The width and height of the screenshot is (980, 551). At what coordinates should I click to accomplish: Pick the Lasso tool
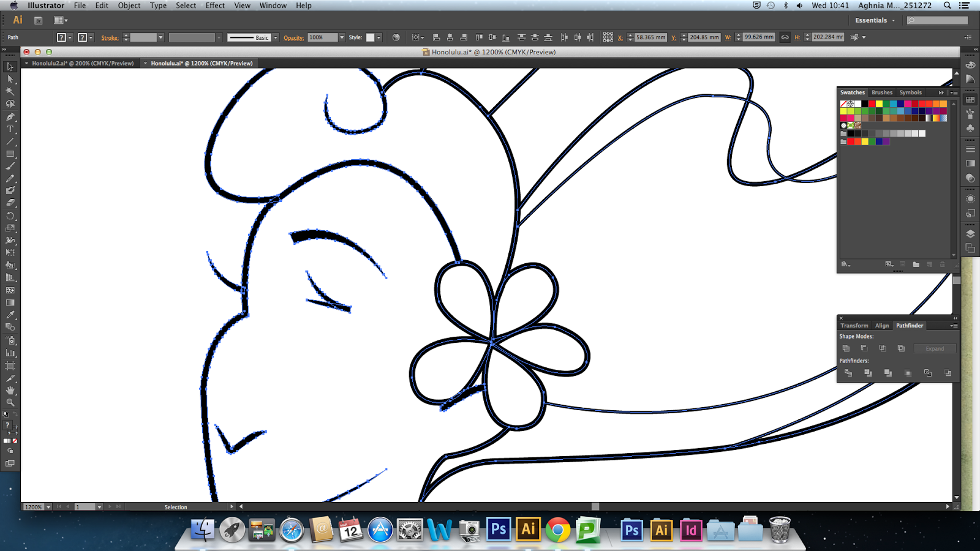click(10, 104)
